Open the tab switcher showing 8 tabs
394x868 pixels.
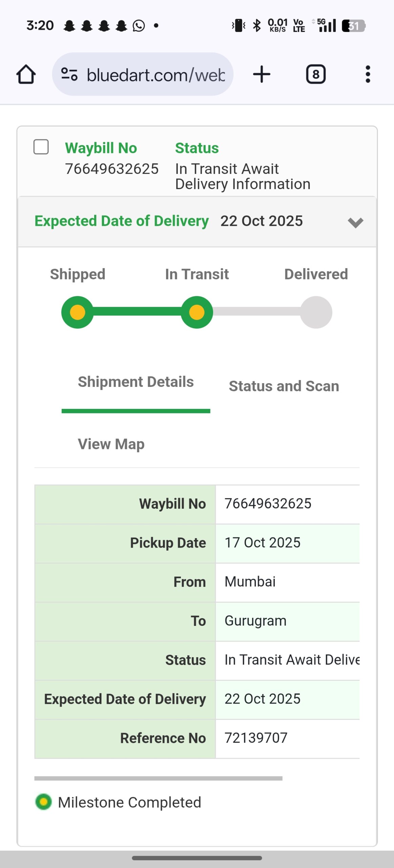coord(316,74)
